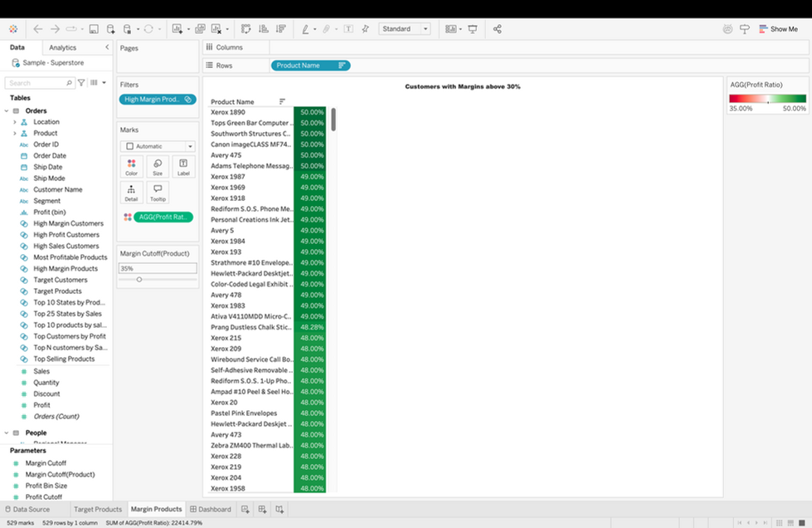Open the Show Me panel
This screenshot has height=528, width=812.
click(x=778, y=28)
